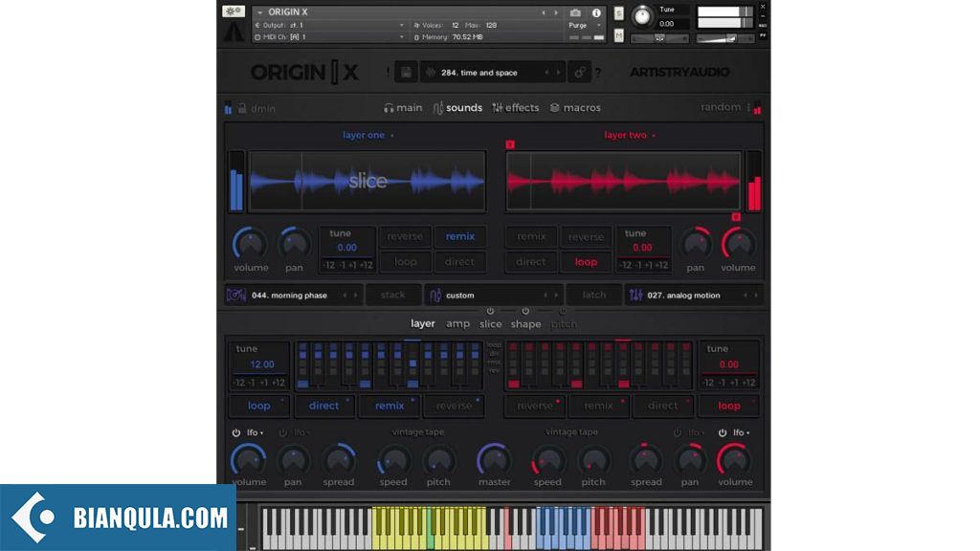Adjust the Kontakt Tune knob
Image resolution: width=980 pixels, height=551 pixels.
642,16
